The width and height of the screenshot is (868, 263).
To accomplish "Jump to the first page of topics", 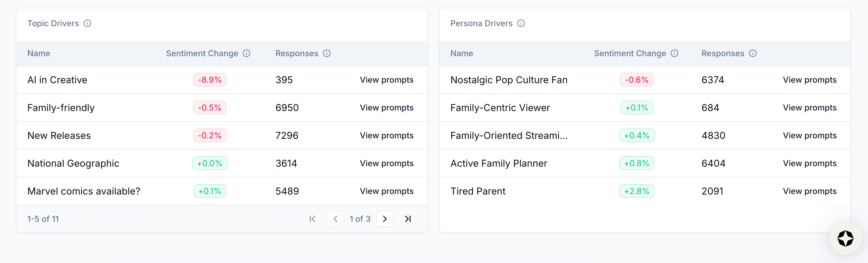I will coord(312,219).
